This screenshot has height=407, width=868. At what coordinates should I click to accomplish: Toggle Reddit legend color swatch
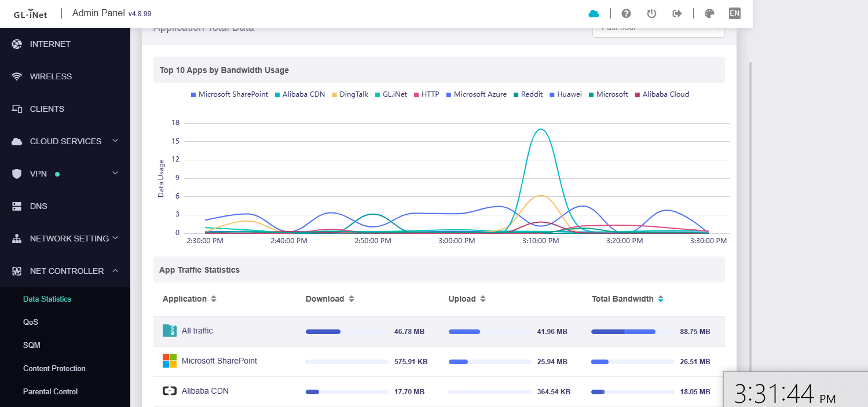(x=516, y=94)
